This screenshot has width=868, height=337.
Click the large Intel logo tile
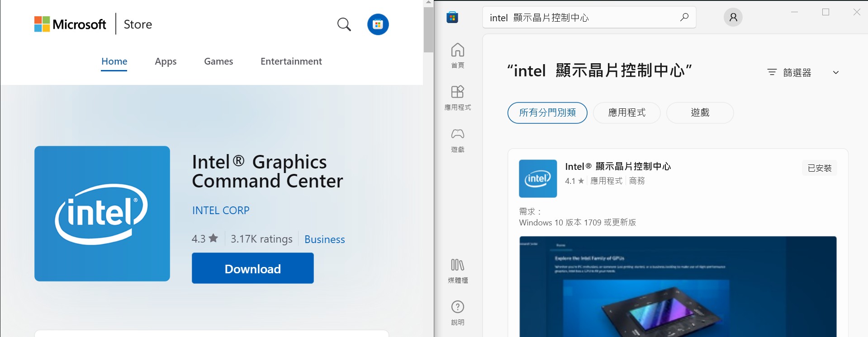coord(102,214)
